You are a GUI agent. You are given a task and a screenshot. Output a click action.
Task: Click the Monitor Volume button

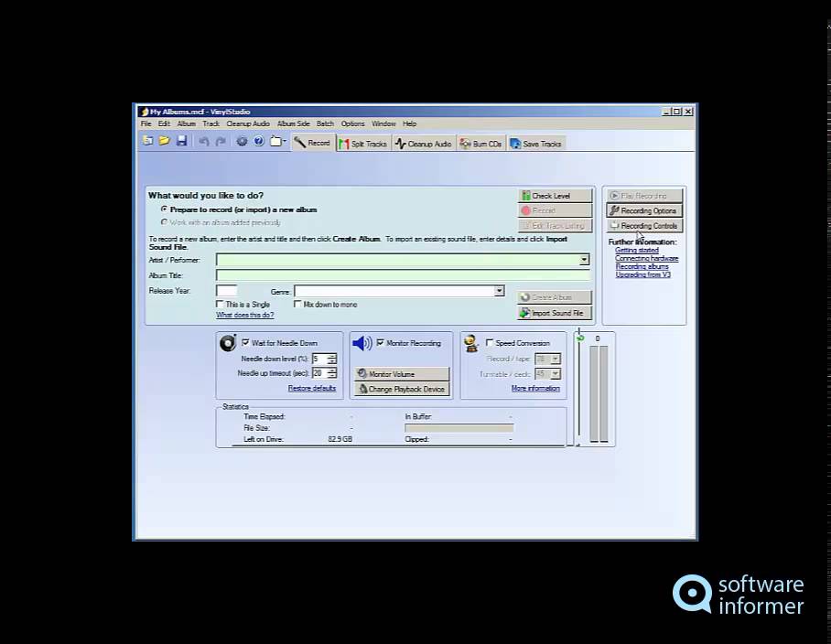pos(402,374)
